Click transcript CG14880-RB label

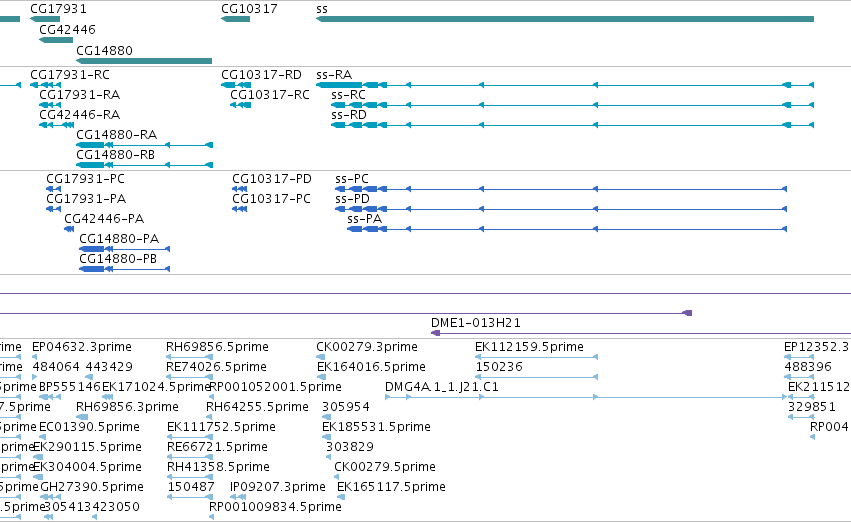pos(116,155)
